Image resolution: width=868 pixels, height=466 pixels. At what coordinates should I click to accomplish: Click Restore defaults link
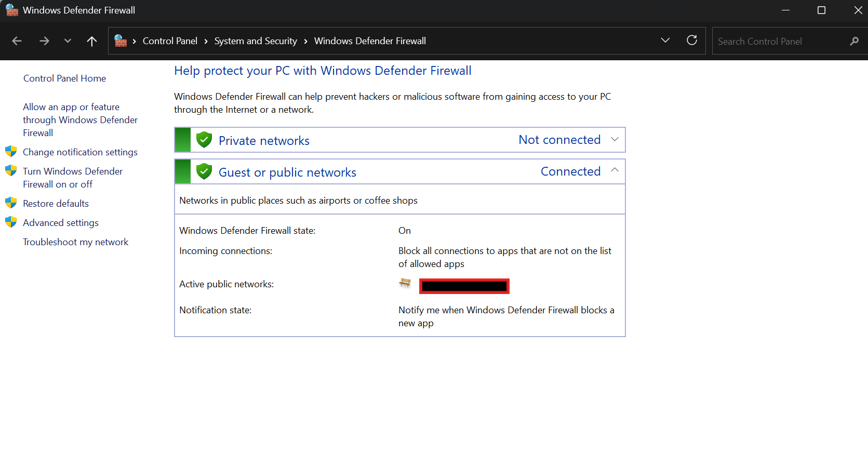click(56, 204)
